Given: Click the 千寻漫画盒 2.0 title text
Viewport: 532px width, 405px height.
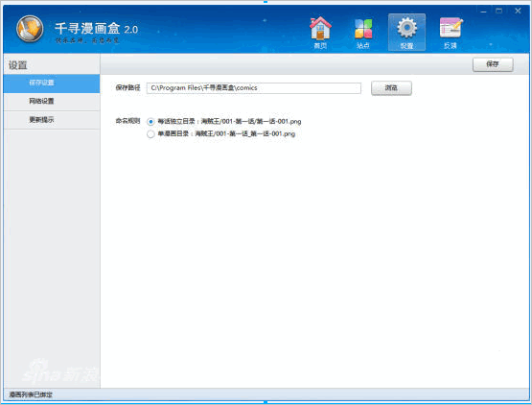Looking at the screenshot, I should point(97,29).
